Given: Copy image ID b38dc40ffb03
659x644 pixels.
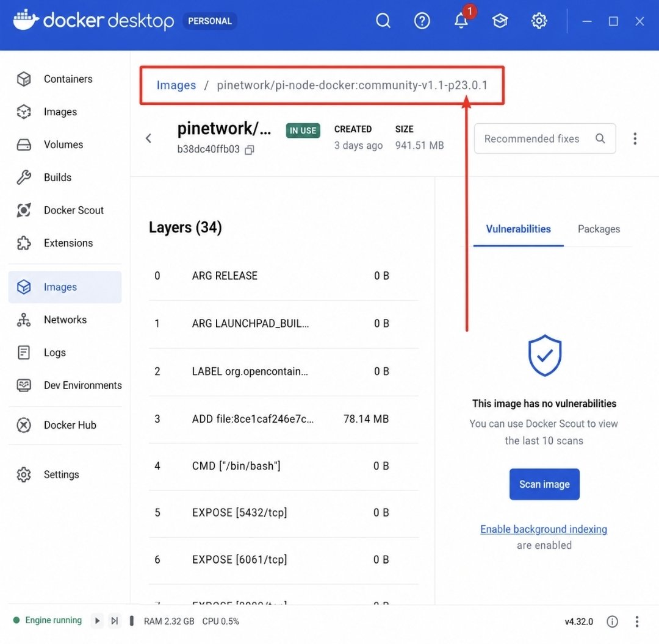Looking at the screenshot, I should [x=249, y=149].
